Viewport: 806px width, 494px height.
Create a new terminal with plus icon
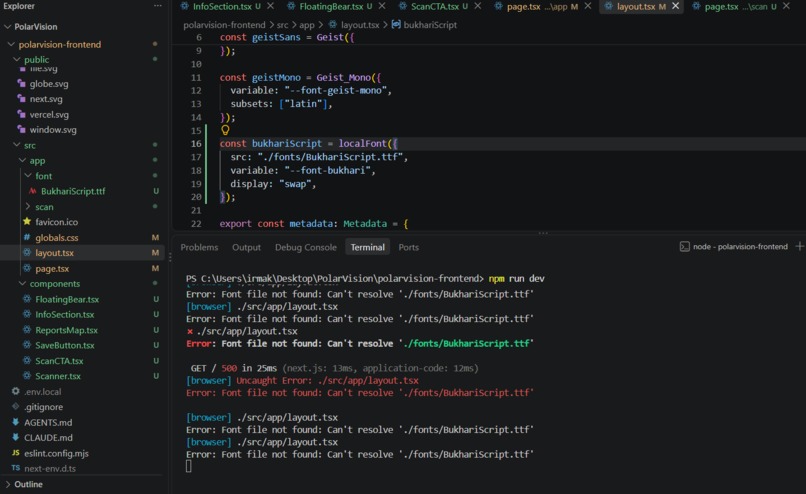tap(799, 247)
